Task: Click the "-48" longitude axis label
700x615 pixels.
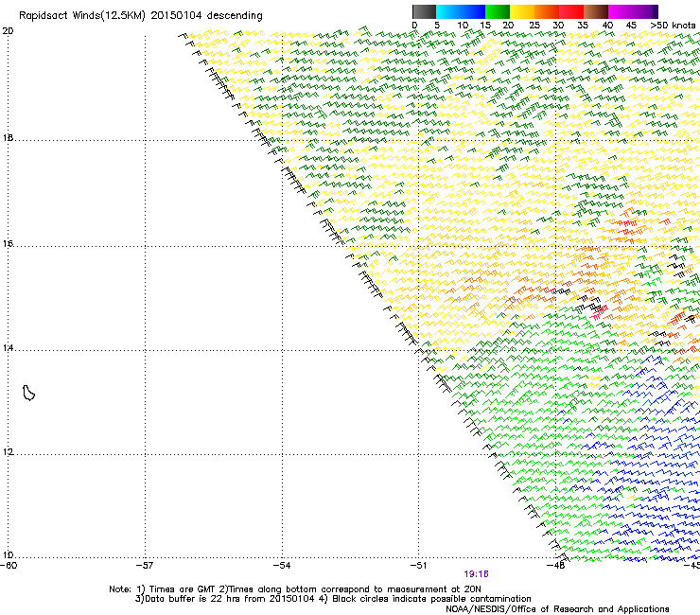Action: click(555, 566)
